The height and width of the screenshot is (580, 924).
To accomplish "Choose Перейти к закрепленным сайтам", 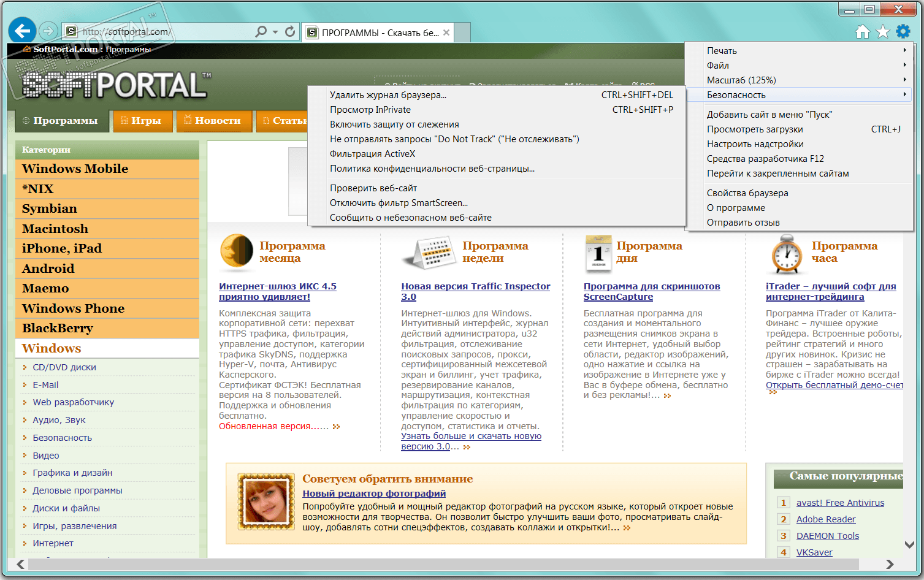I will [800, 173].
